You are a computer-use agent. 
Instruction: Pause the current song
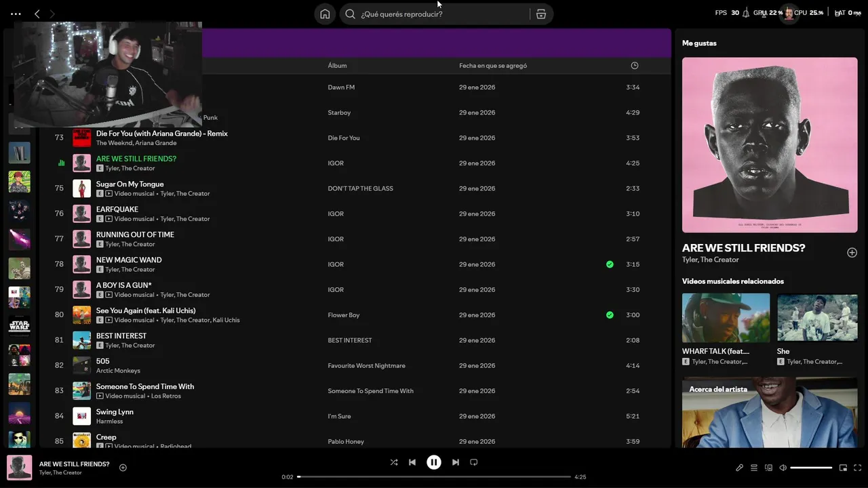click(x=434, y=462)
